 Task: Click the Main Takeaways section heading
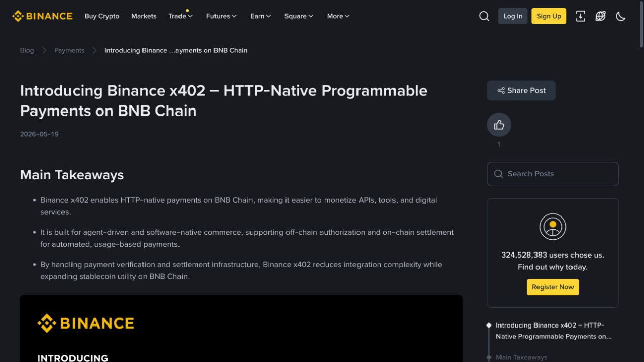(x=72, y=175)
